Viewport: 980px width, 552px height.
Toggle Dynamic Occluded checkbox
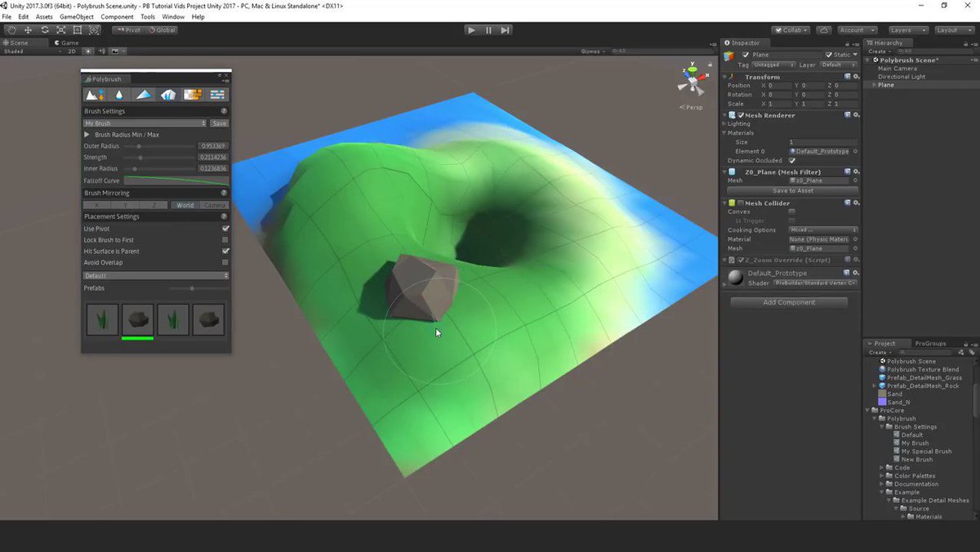(792, 161)
